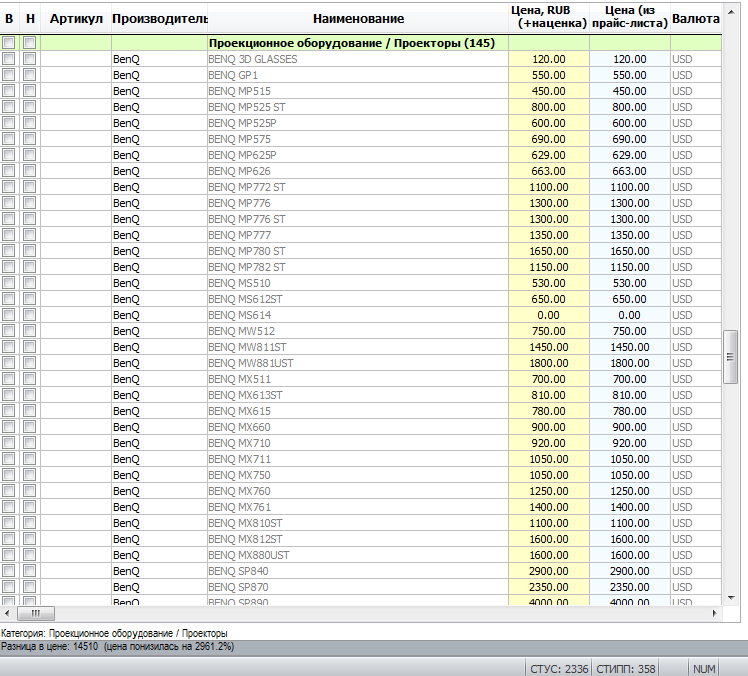Select the BENQ MW881UST name cell
The image size is (748, 676).
[x=358, y=363]
